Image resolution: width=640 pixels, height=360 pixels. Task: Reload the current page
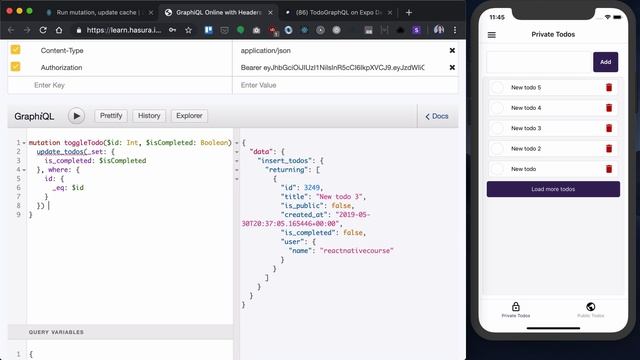pyautogui.click(x=43, y=30)
